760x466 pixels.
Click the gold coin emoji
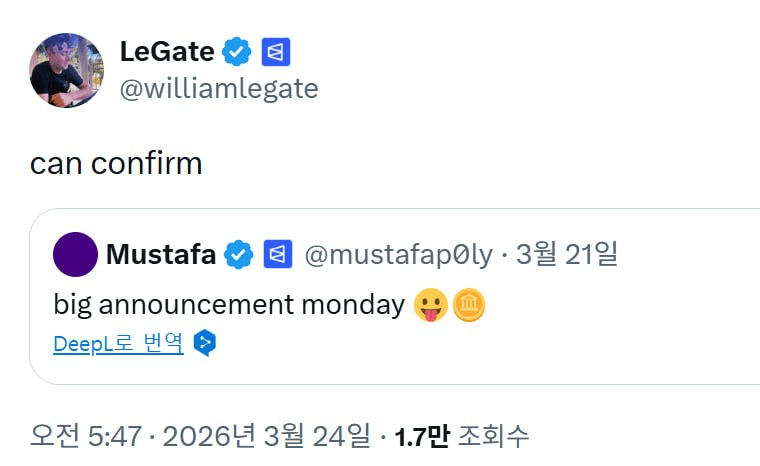[x=468, y=305]
